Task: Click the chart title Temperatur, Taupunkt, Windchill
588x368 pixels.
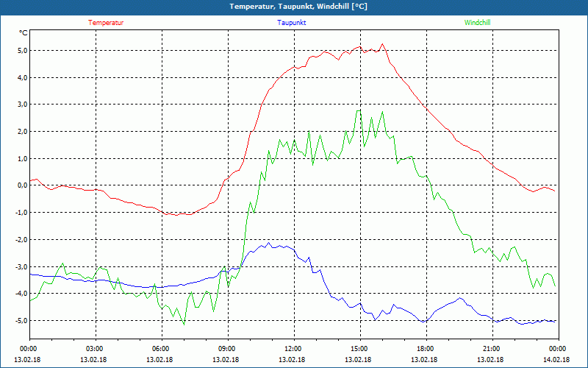Action: [298, 7]
